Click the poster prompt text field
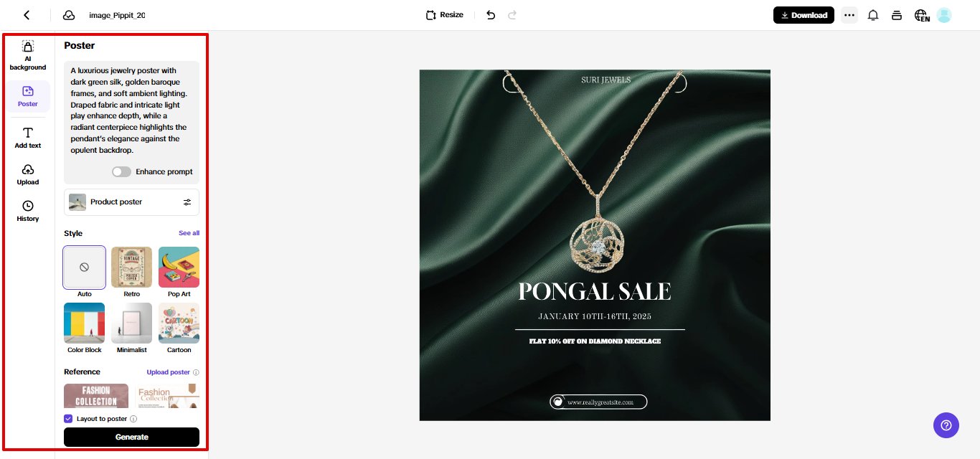980x459 pixels. pyautogui.click(x=132, y=110)
